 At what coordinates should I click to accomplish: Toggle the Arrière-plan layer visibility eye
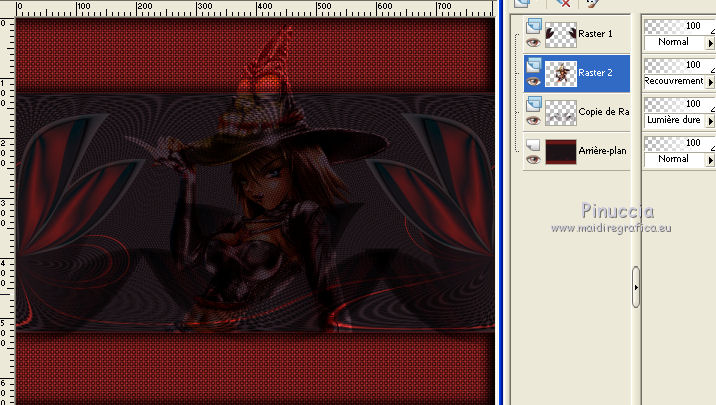click(533, 159)
